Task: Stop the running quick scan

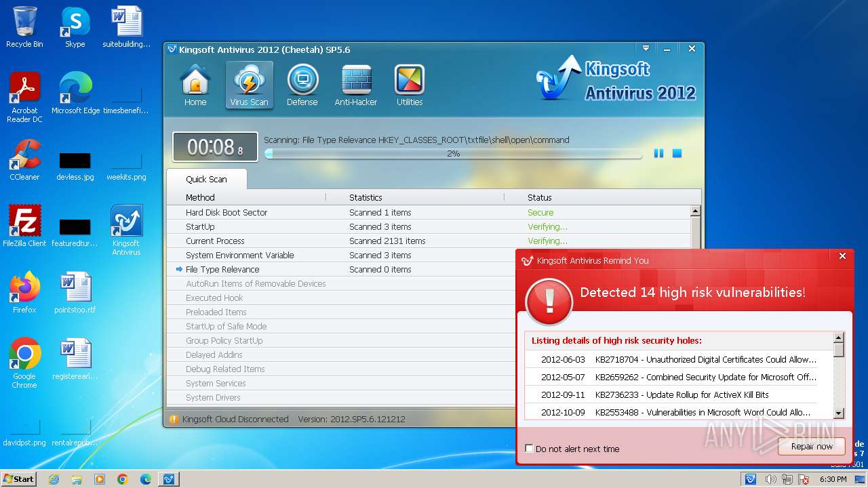Action: 677,154
